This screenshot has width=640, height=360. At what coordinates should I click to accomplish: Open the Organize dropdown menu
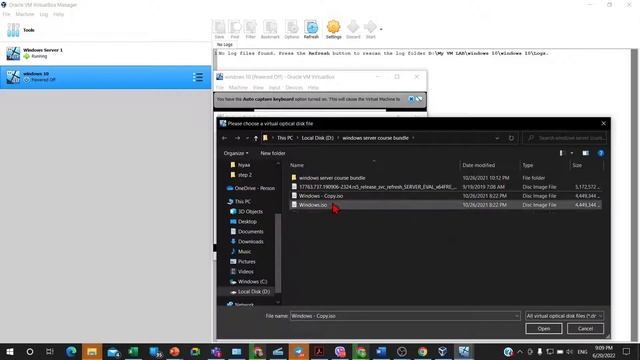pyautogui.click(x=236, y=153)
